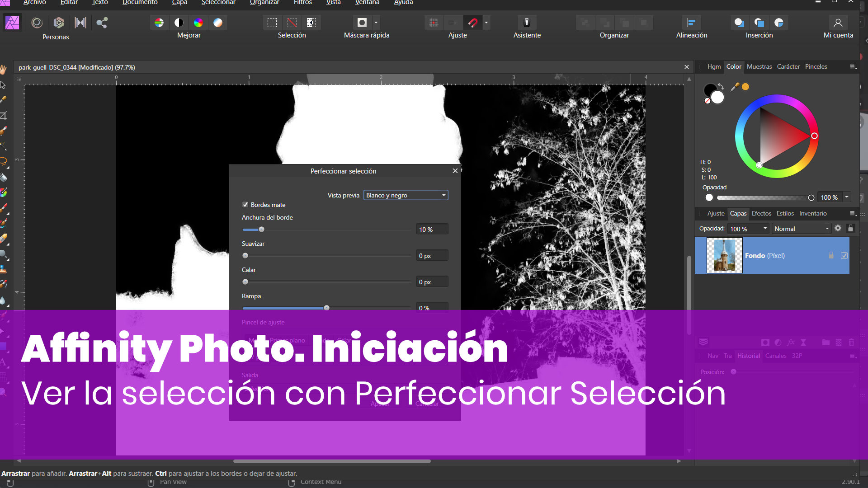The width and height of the screenshot is (868, 488).
Task: Select the Move tool arrow
Action: coord(4,85)
